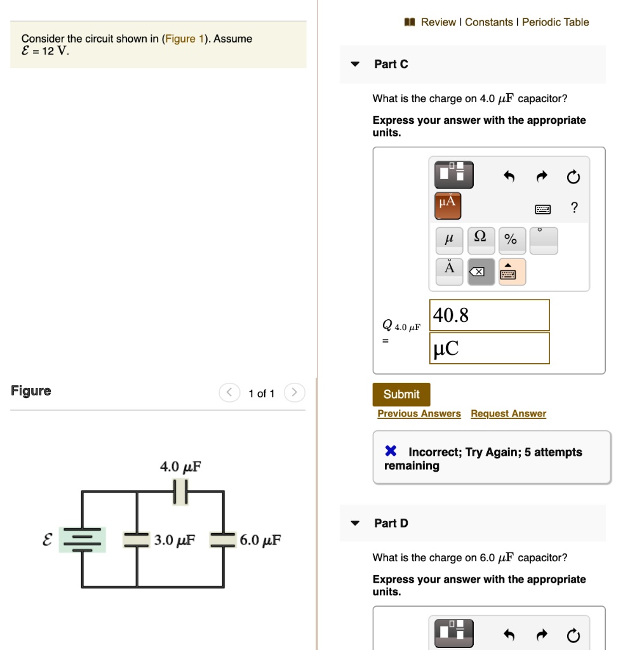Image resolution: width=644 pixels, height=650 pixels.
Task: Insert the angstrom Å symbol key
Action: coord(449,270)
